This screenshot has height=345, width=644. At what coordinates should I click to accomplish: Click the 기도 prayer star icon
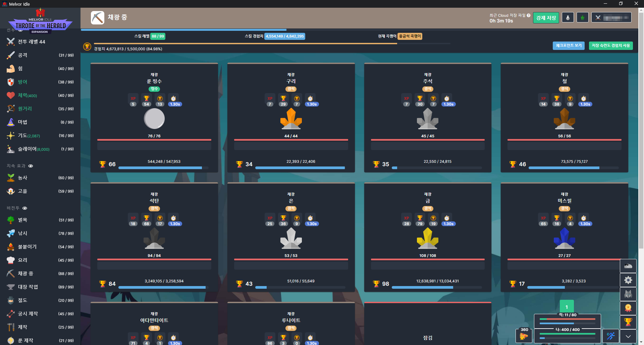11,135
